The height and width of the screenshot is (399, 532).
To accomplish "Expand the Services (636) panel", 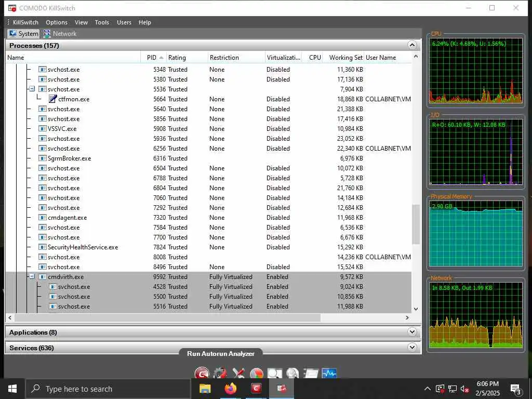I will click(412, 347).
